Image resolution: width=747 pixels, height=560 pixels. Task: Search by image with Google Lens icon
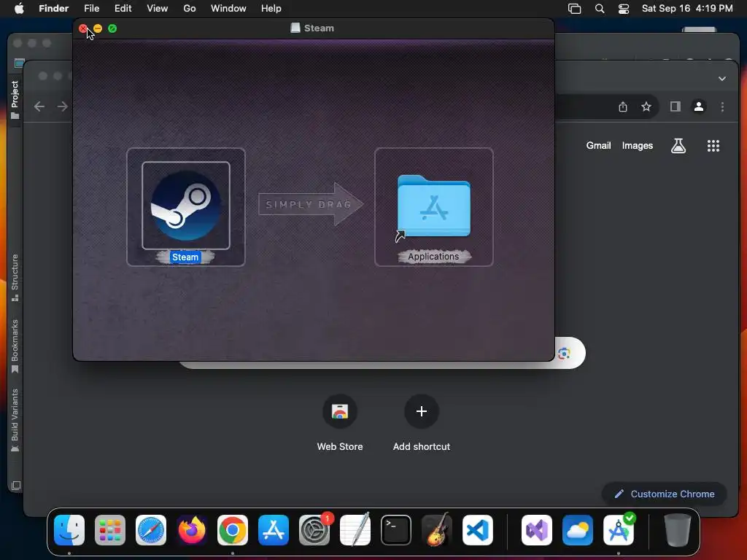tap(564, 354)
